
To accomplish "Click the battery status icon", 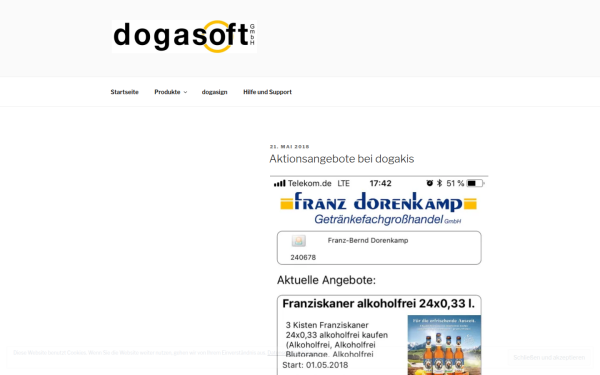I will point(475,183).
